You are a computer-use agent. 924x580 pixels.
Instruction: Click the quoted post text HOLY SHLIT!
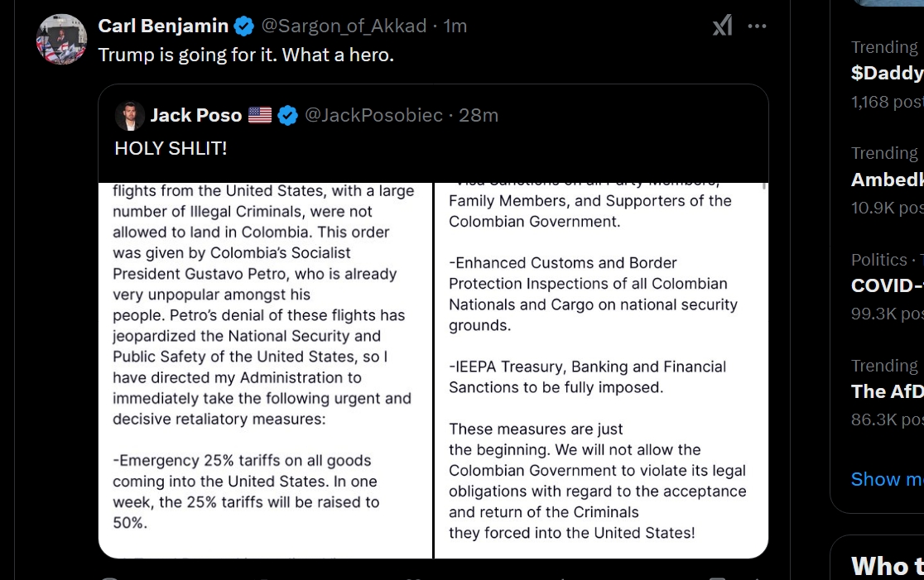pos(171,148)
